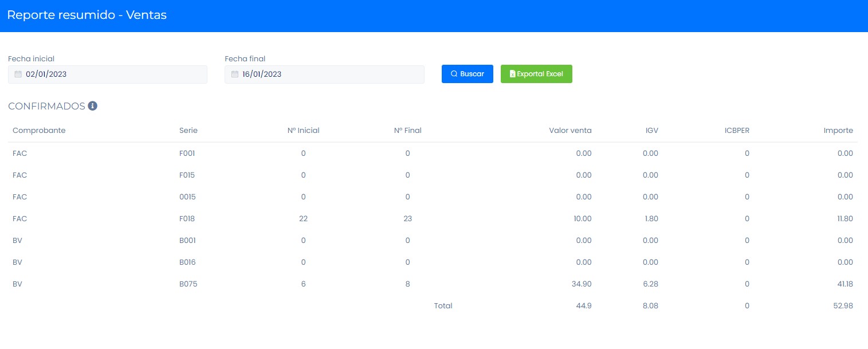Click the total Importe value 52.98
Viewport: 868px width, 349px height.
click(x=843, y=306)
